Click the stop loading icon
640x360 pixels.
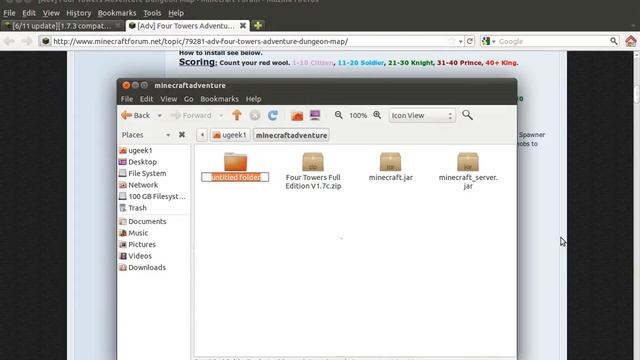coord(255,116)
